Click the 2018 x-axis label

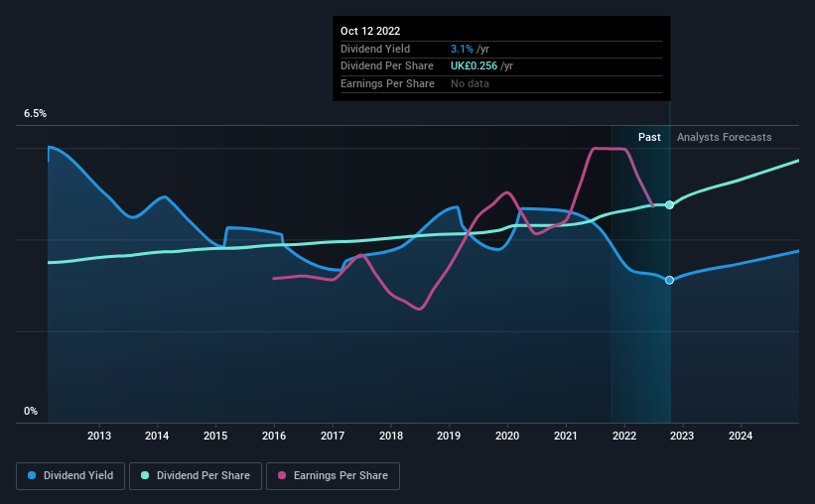click(x=391, y=436)
